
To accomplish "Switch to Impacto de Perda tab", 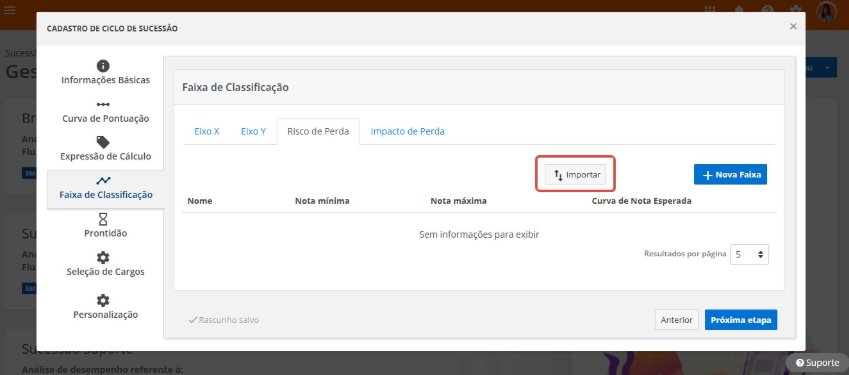I will click(x=408, y=131).
